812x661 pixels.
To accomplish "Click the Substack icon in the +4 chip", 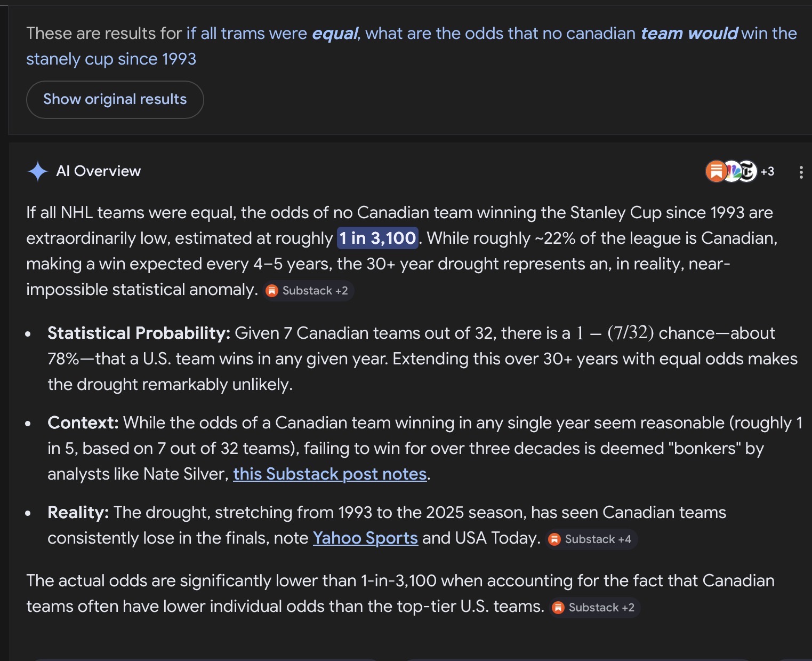I will click(554, 539).
